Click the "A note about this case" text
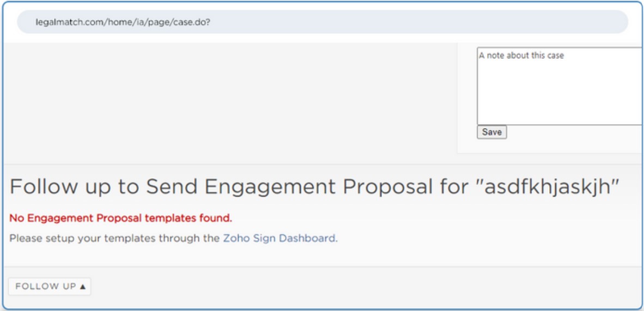Screen dimensions: 644x311 521,56
